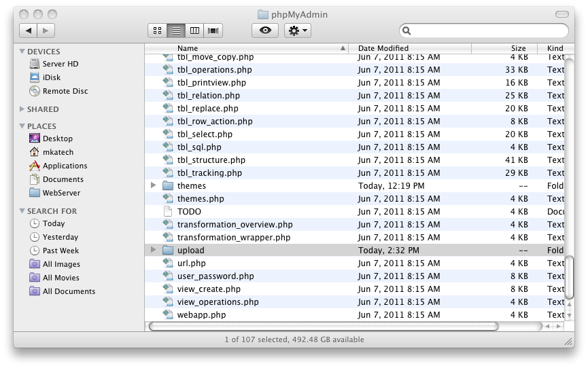This screenshot has height=368, width=588.
Task: Collapse the PLACES section
Action: (22, 126)
